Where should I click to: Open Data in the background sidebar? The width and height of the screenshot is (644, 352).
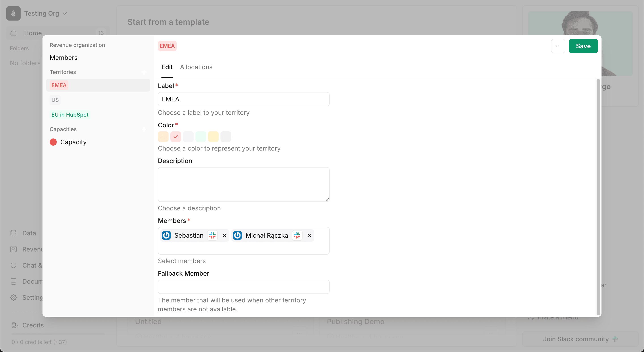(29, 233)
